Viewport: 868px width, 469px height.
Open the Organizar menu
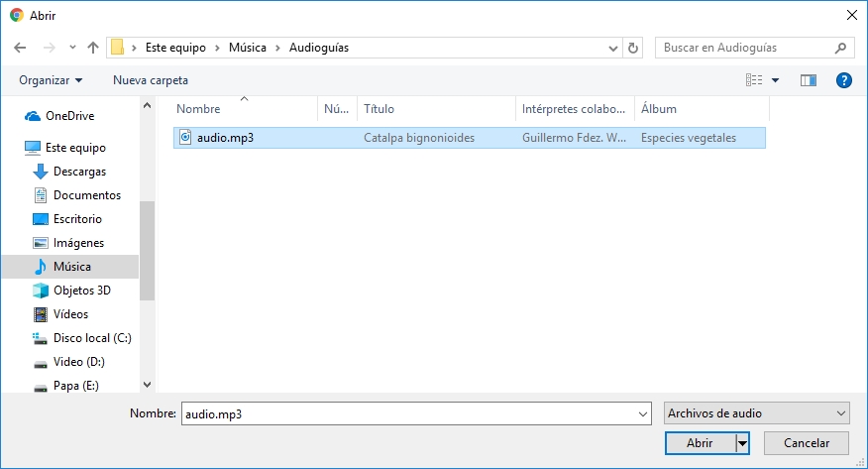pyautogui.click(x=51, y=80)
